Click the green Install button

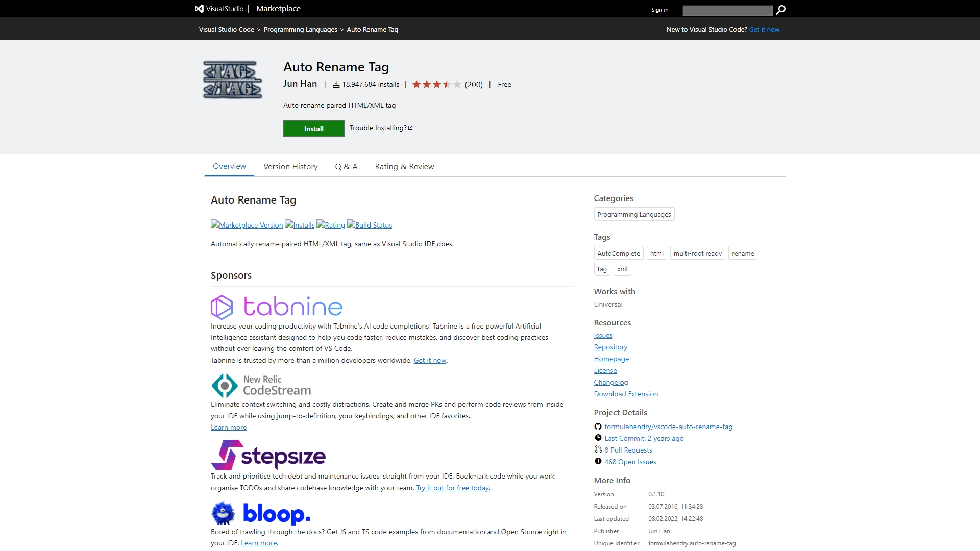(x=314, y=129)
